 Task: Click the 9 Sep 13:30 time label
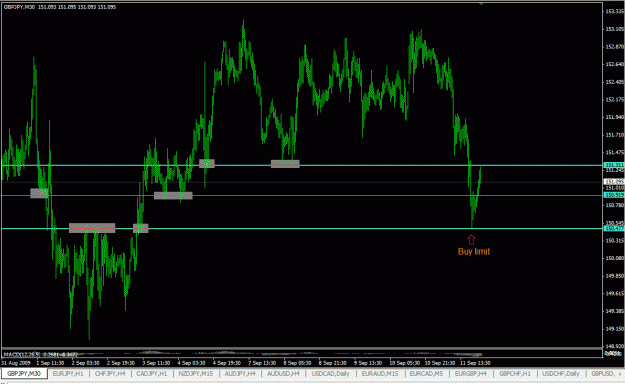(368, 363)
